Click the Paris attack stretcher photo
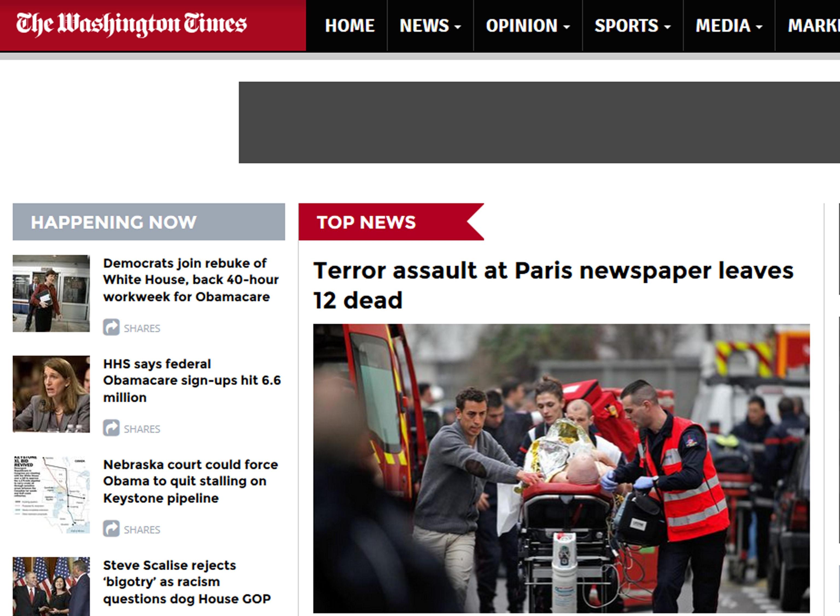The image size is (840, 616). click(x=561, y=468)
